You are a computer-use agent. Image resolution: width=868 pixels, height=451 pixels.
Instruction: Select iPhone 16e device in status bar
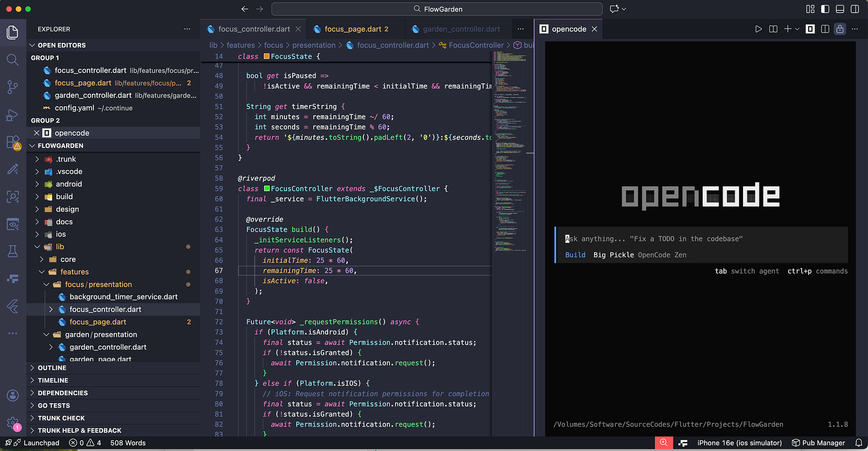740,443
